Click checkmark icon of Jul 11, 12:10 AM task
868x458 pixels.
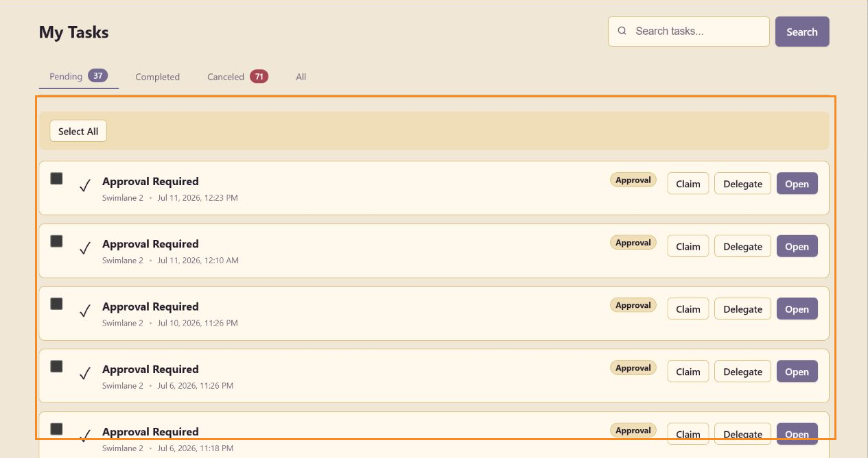click(x=85, y=248)
